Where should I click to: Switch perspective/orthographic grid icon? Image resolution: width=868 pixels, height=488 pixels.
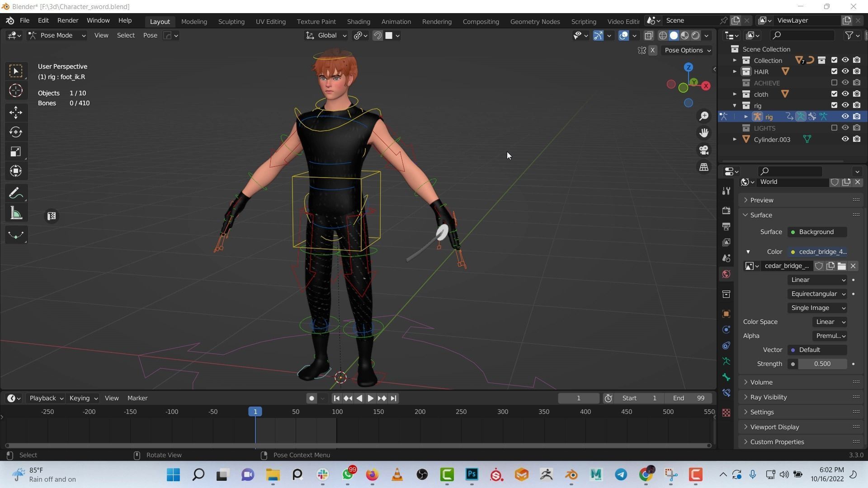tap(704, 167)
